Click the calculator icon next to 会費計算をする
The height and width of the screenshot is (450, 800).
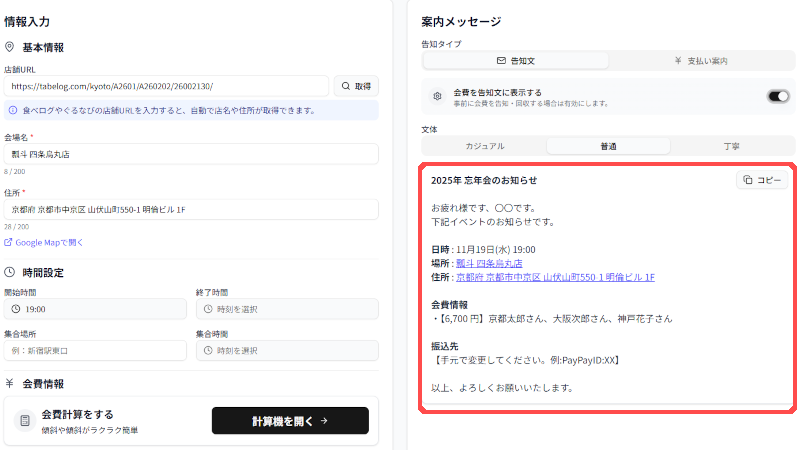[x=26, y=421]
